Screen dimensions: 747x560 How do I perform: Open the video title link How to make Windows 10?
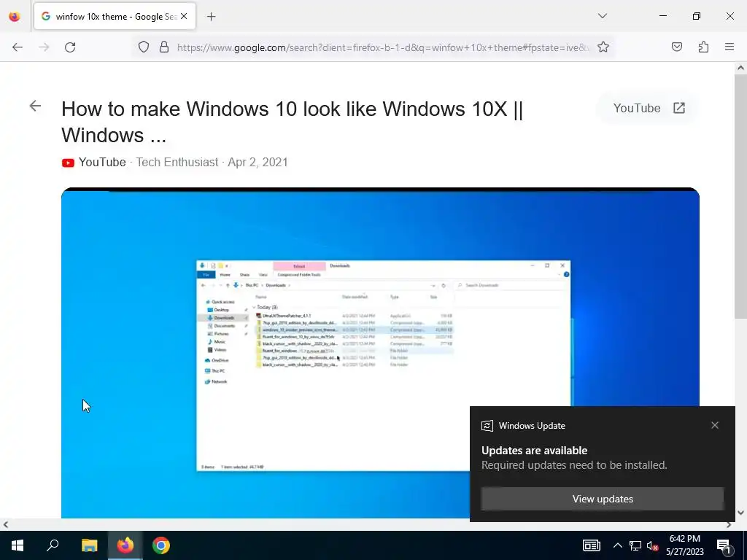[x=292, y=122]
